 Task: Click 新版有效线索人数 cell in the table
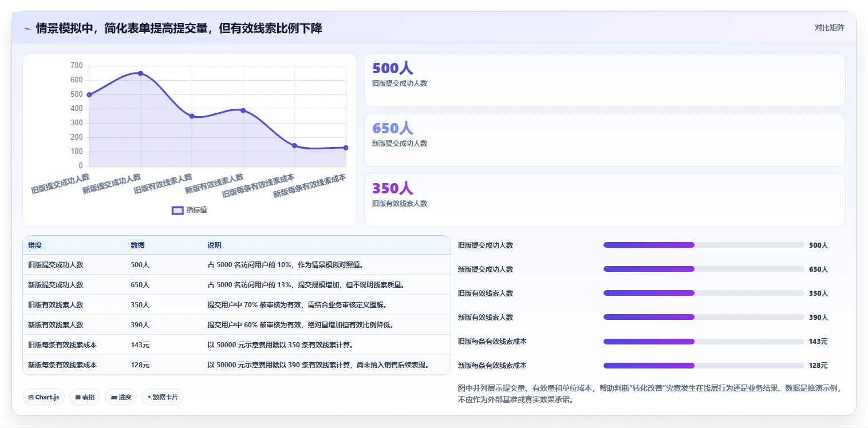[56, 325]
